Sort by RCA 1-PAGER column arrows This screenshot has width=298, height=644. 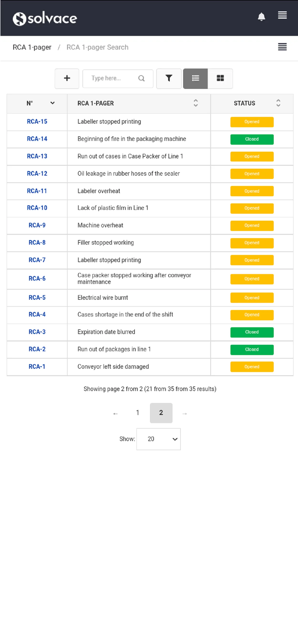click(196, 103)
